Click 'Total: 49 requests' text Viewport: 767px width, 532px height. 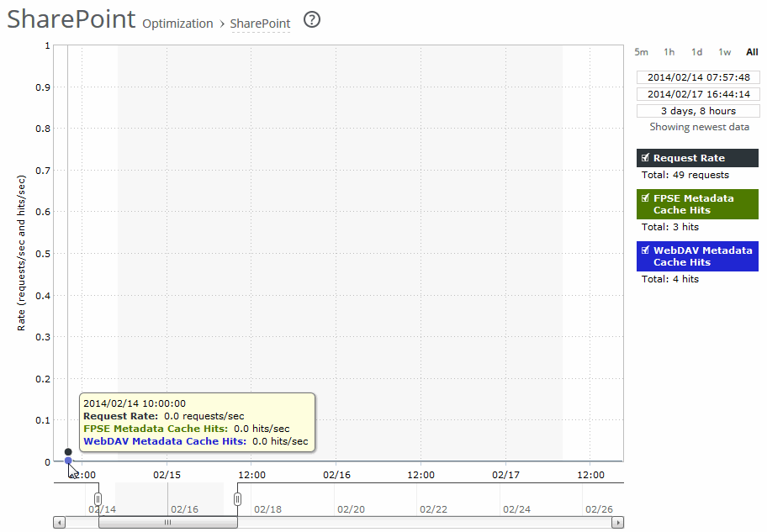point(685,175)
